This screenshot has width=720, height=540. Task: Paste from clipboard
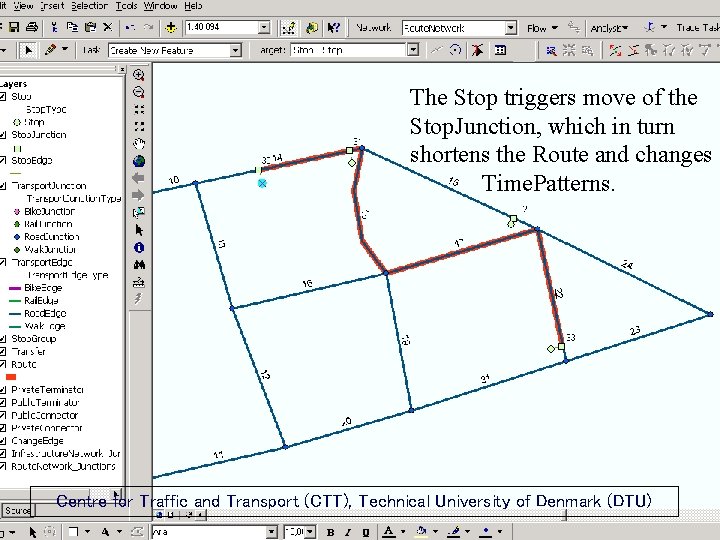[90, 28]
